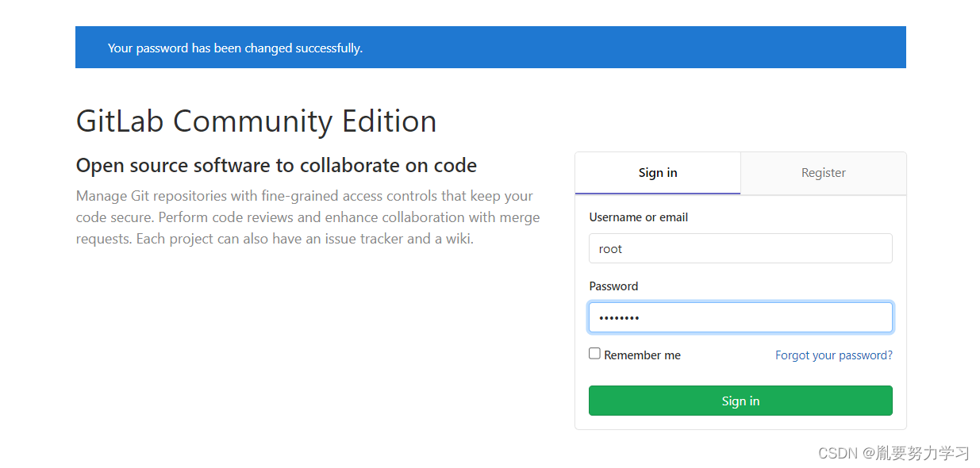980x468 pixels.
Task: Open the Register tab
Action: (x=823, y=173)
